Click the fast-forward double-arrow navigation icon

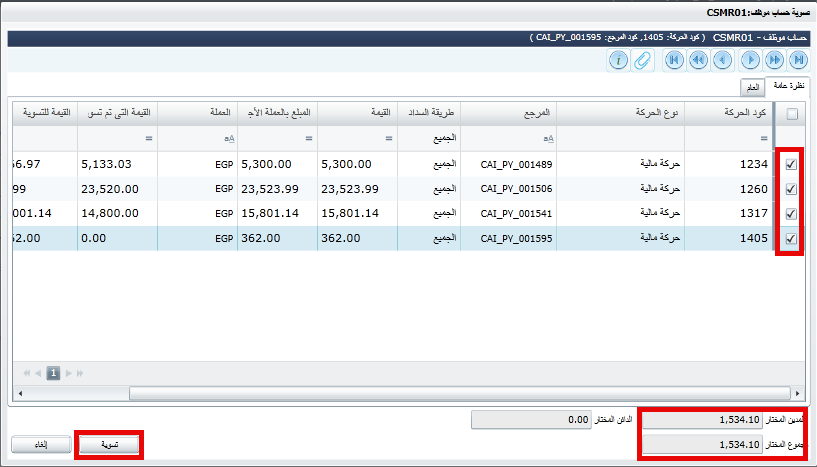pyautogui.click(x=775, y=61)
